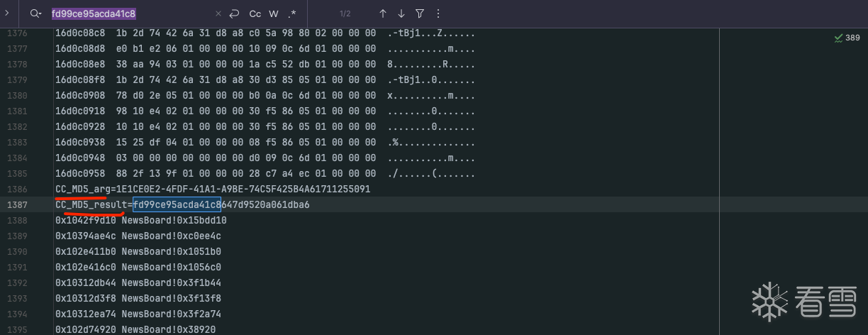Screen dimensions: 868x335
Task: Enable Regex (.*) search option
Action: pyautogui.click(x=292, y=13)
